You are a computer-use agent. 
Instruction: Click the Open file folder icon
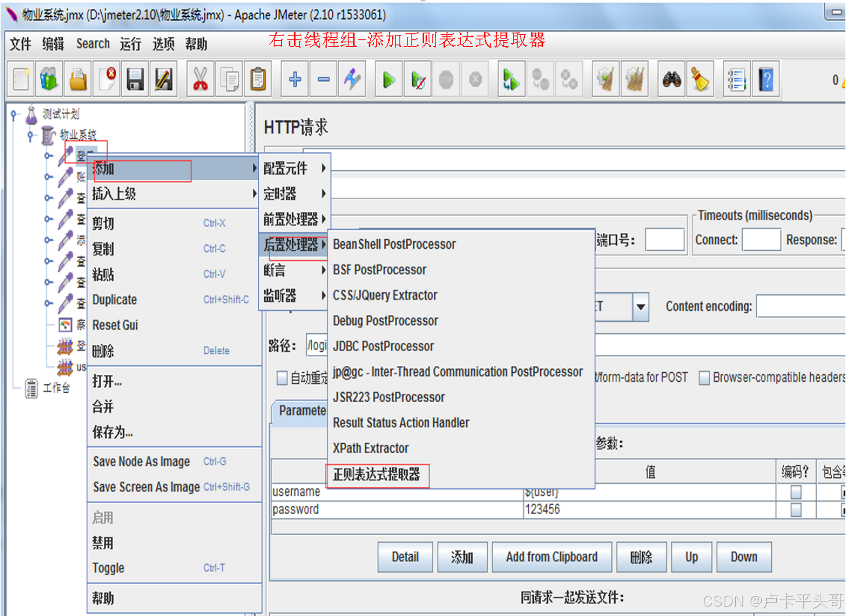pos(78,79)
